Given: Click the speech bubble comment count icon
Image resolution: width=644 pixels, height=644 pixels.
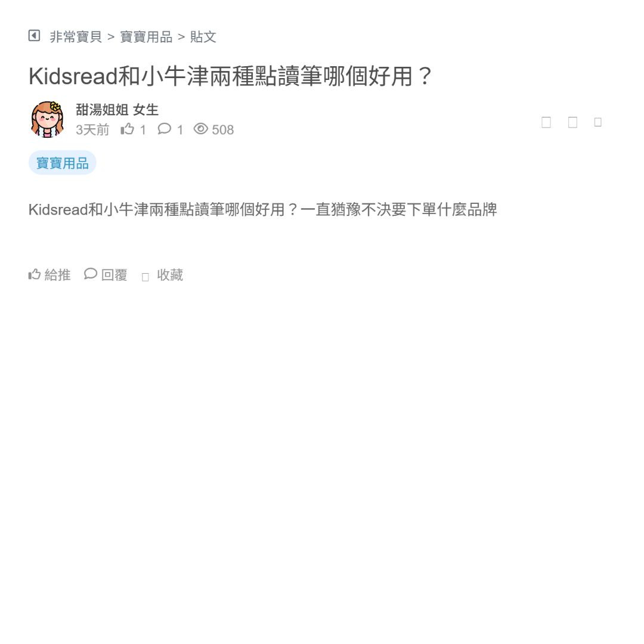Looking at the screenshot, I should (165, 129).
